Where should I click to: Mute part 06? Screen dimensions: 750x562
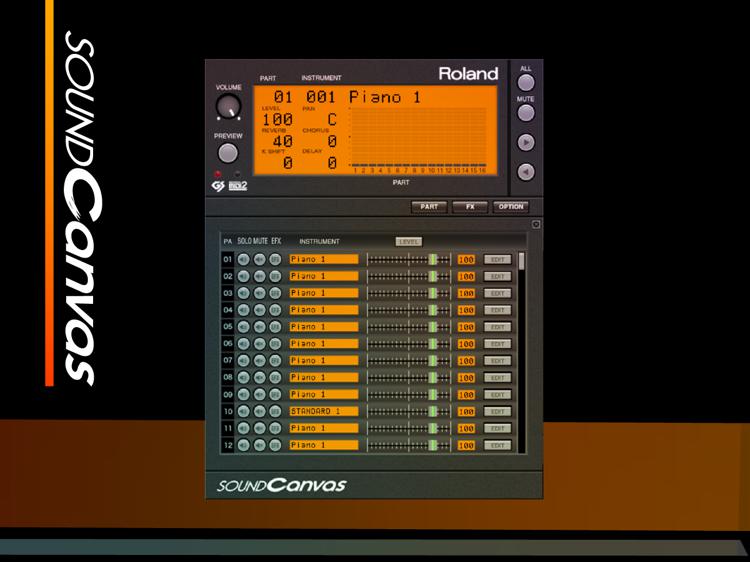[x=259, y=344]
